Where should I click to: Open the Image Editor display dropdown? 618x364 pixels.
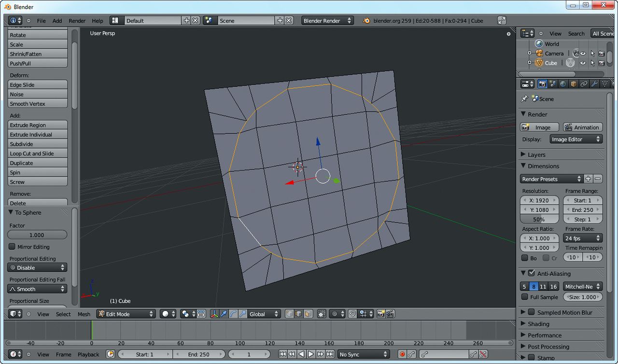576,139
